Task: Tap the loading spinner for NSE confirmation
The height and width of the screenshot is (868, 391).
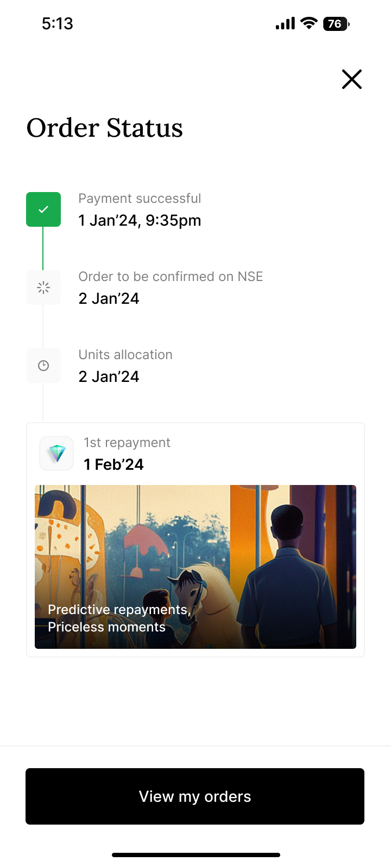Action: 43,288
